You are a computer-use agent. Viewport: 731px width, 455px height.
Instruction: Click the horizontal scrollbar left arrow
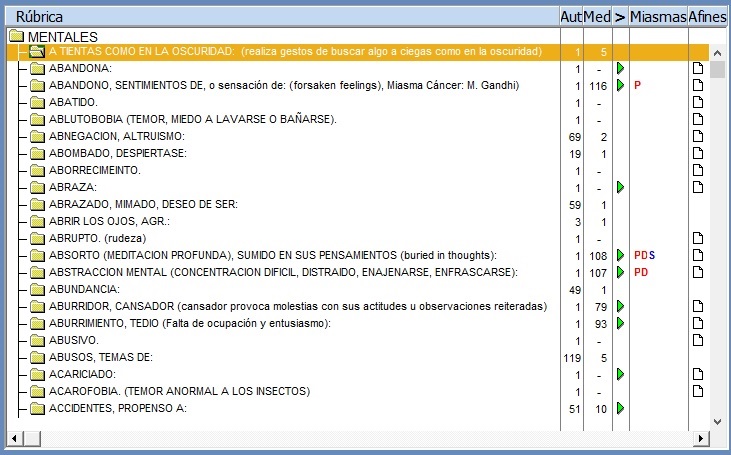point(14,438)
